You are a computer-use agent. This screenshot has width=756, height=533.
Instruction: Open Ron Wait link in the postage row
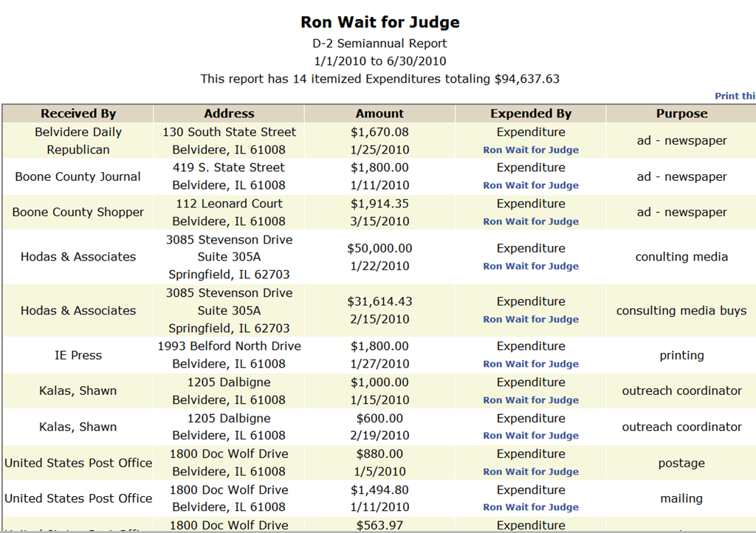[x=531, y=472]
